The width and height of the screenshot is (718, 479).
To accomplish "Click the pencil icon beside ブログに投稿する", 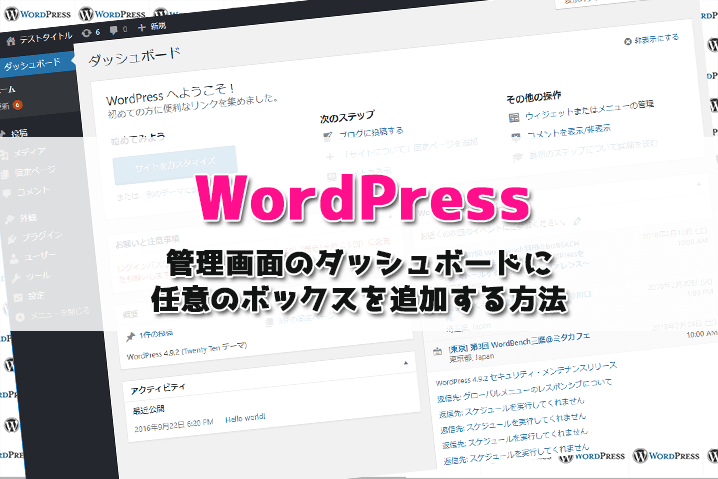I will click(327, 136).
